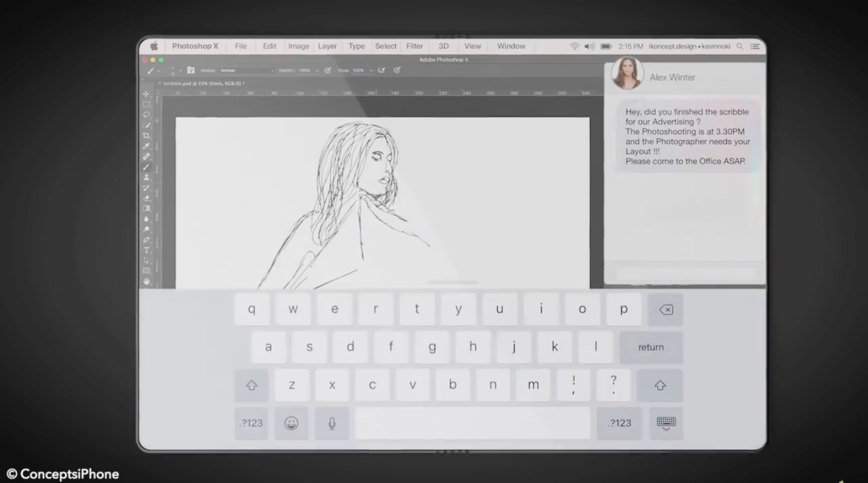Open the brush settings panel folder icon
The width and height of the screenshot is (868, 483).
191,71
